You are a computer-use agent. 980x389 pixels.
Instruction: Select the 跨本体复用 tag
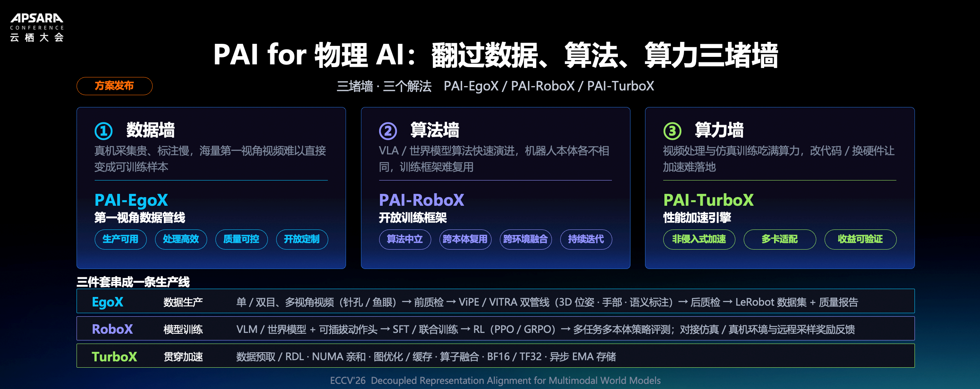tap(465, 239)
